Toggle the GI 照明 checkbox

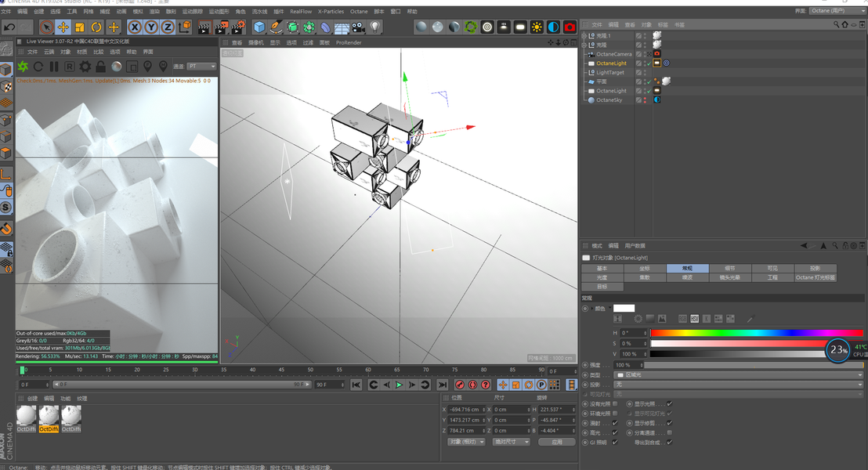615,443
